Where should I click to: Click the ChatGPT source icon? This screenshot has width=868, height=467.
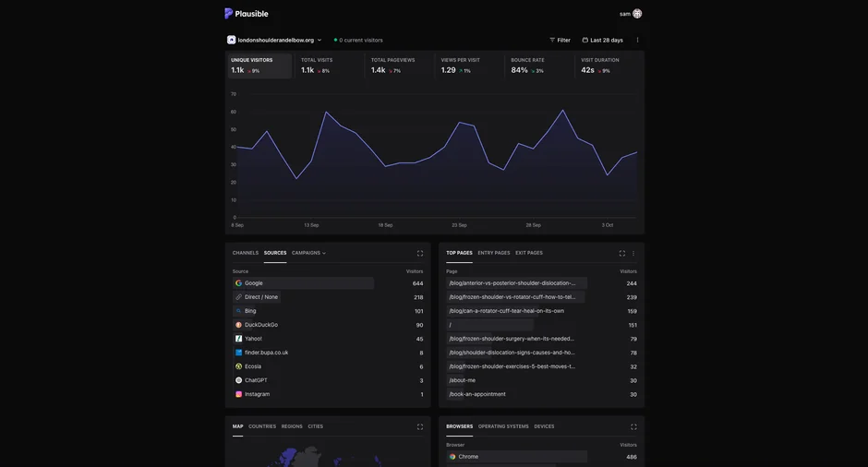[238, 380]
